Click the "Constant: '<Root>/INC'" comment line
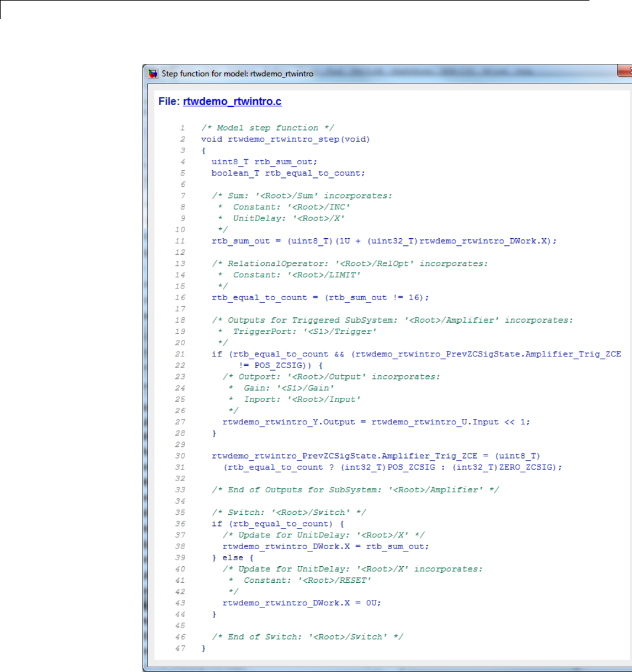 (284, 207)
